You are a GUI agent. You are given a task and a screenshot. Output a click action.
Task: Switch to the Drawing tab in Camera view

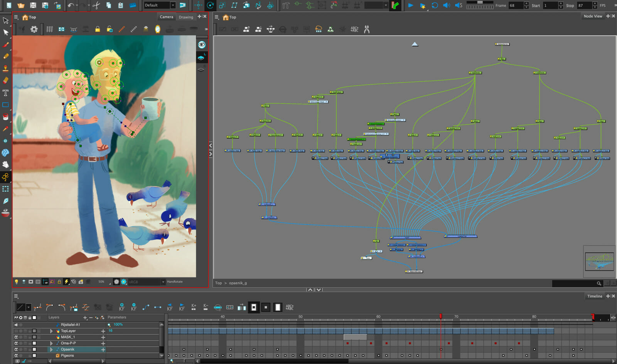coord(186,17)
